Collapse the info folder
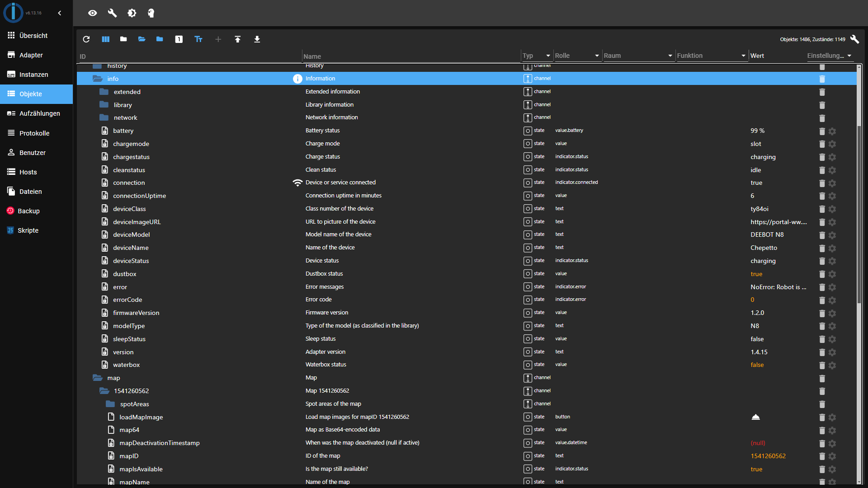This screenshot has width=868, height=488. pos(98,79)
